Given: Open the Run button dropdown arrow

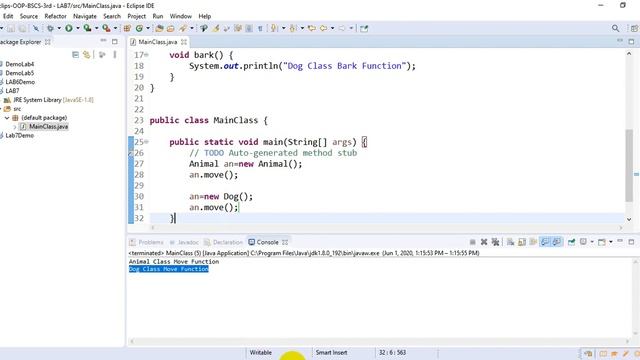Looking at the screenshot, I should [78, 28].
